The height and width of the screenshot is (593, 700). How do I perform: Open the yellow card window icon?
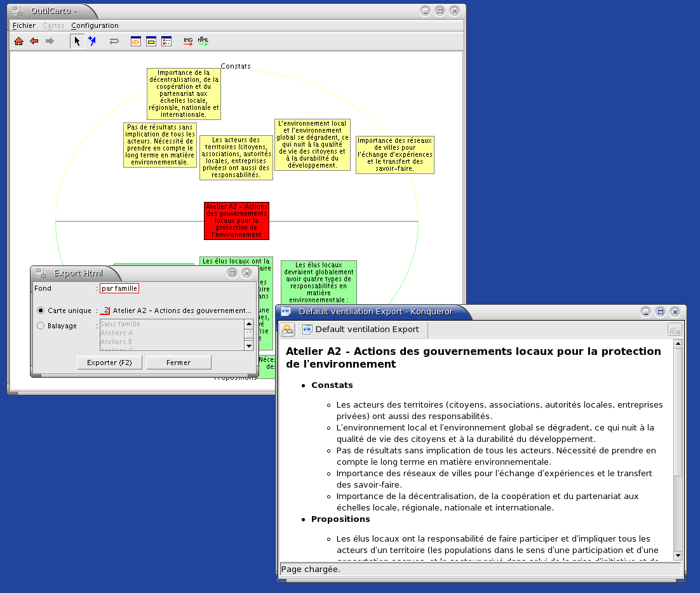151,41
